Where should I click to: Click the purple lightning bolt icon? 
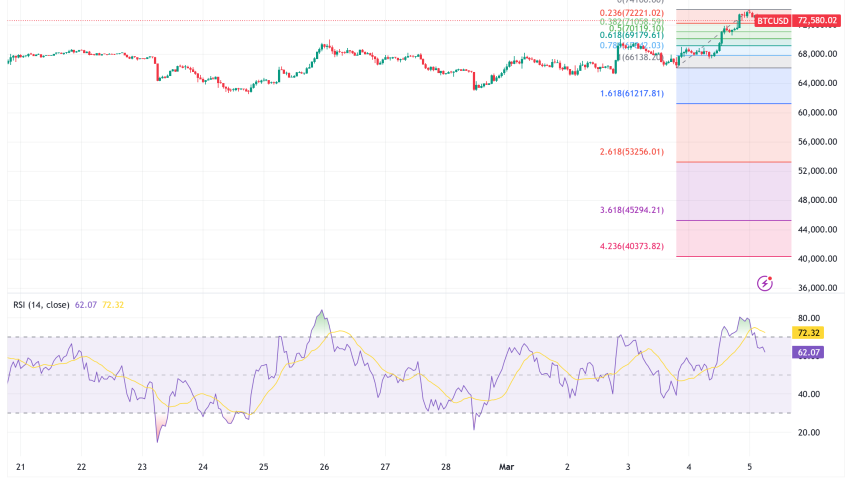coord(765,283)
